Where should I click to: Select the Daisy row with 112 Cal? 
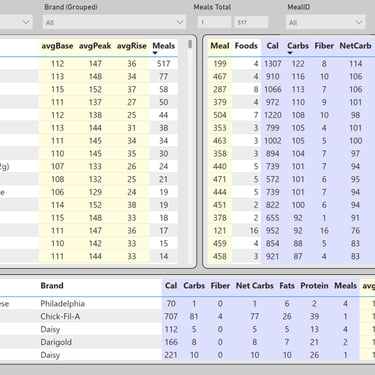(x=187, y=329)
